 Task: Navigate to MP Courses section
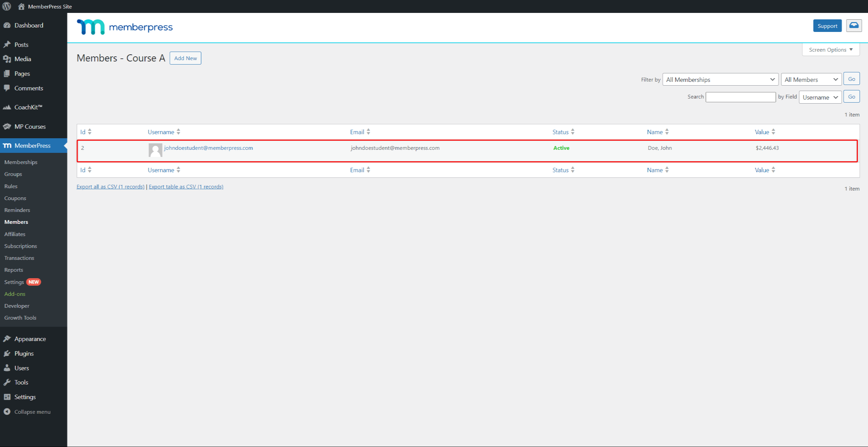point(30,126)
